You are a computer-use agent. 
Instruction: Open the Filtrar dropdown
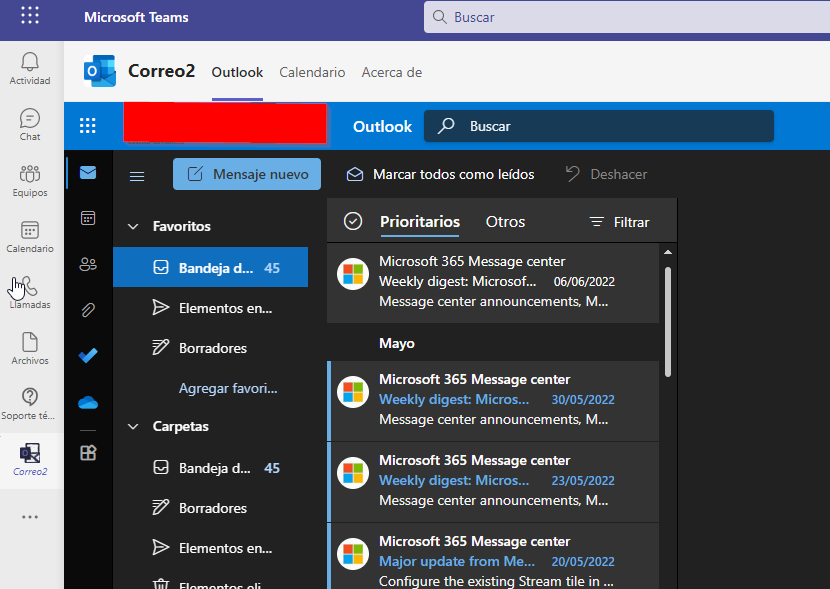click(619, 222)
